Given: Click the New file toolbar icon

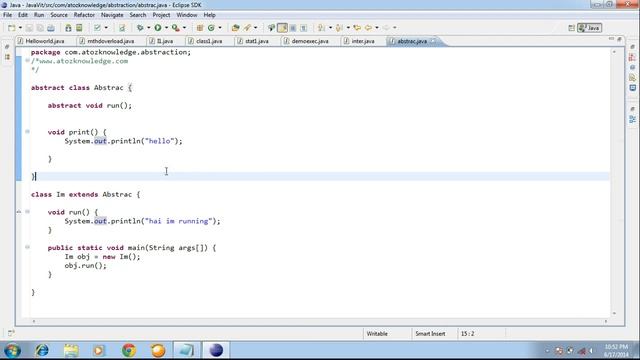Looking at the screenshot, I should [11, 28].
